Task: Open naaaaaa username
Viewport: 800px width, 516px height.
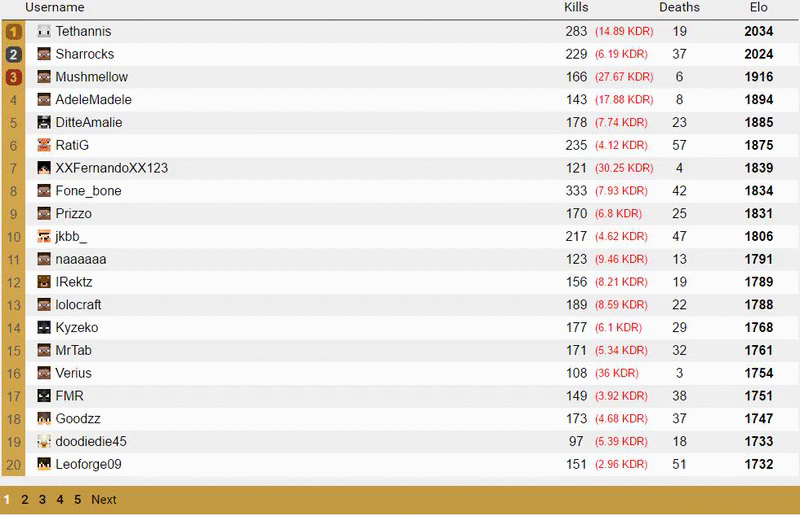Action: (81, 259)
